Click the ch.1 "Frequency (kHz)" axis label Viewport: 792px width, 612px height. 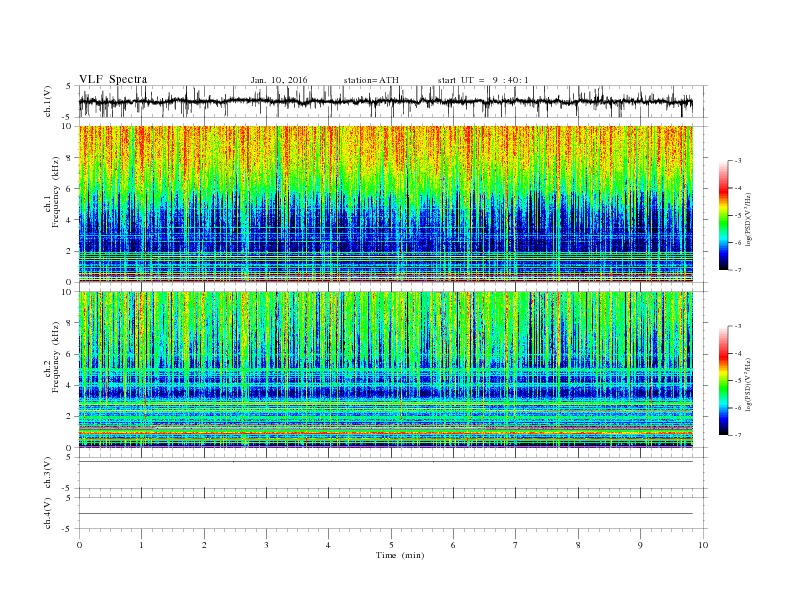[x=56, y=191]
